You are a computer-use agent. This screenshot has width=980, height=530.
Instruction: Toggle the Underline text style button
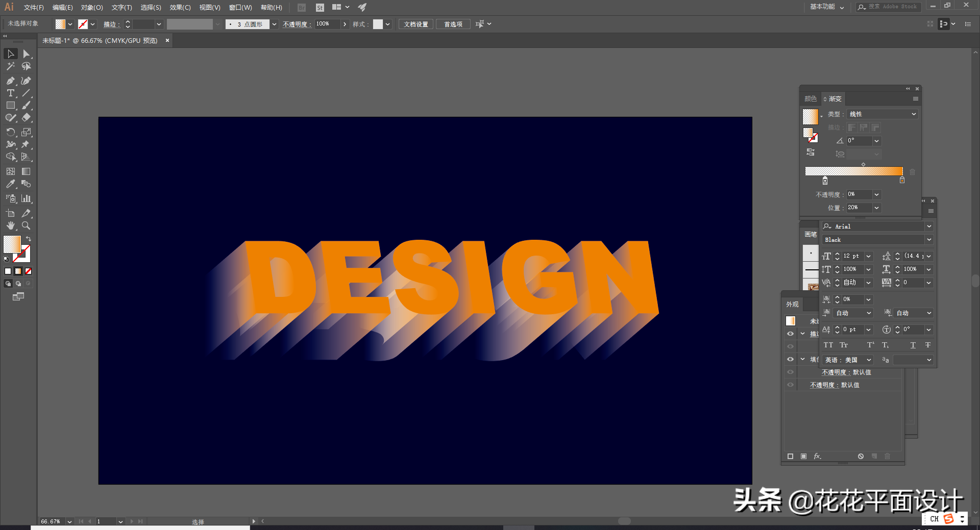pos(913,345)
